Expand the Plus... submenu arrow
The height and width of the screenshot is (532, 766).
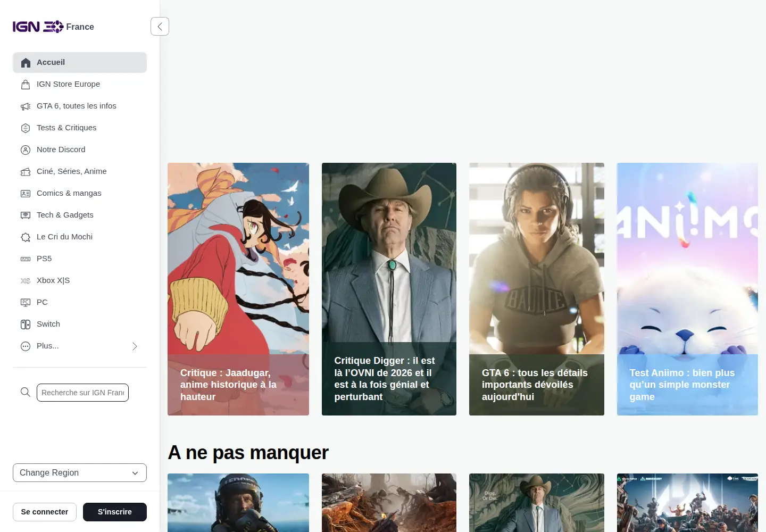135,346
